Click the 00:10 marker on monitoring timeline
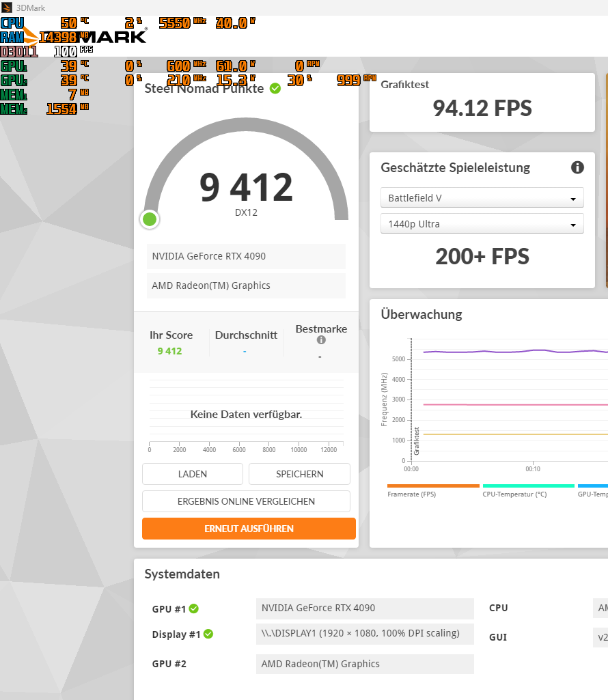Viewport: 608px width, 700px height. [x=532, y=468]
